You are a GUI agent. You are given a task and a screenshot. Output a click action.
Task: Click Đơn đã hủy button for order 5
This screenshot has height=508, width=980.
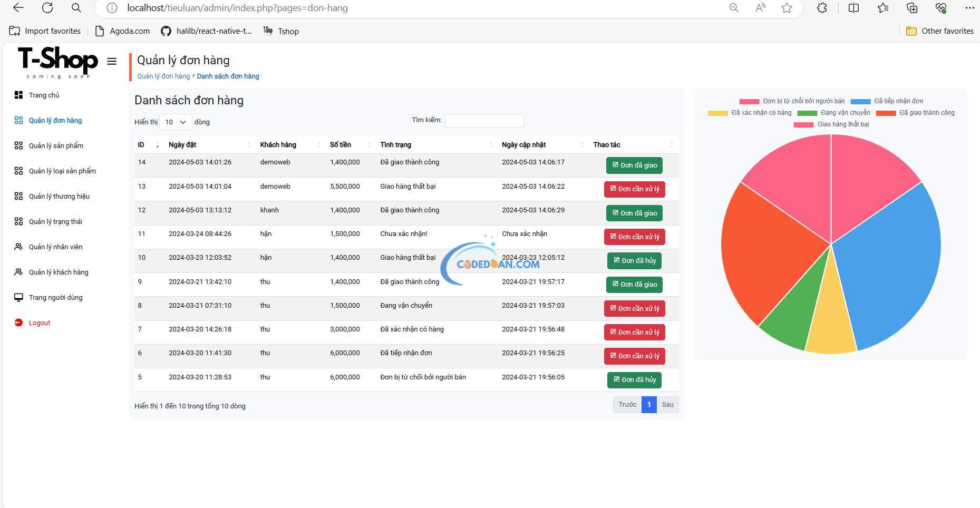(x=635, y=380)
